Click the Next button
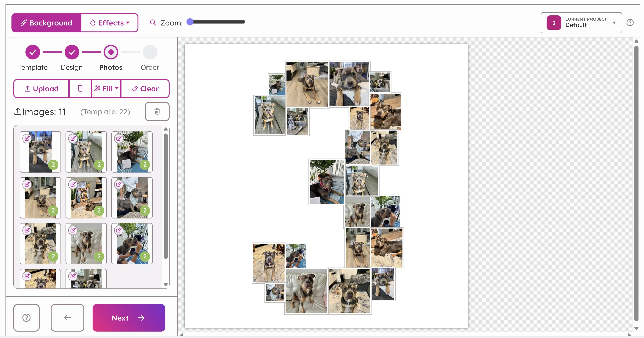 (x=129, y=318)
